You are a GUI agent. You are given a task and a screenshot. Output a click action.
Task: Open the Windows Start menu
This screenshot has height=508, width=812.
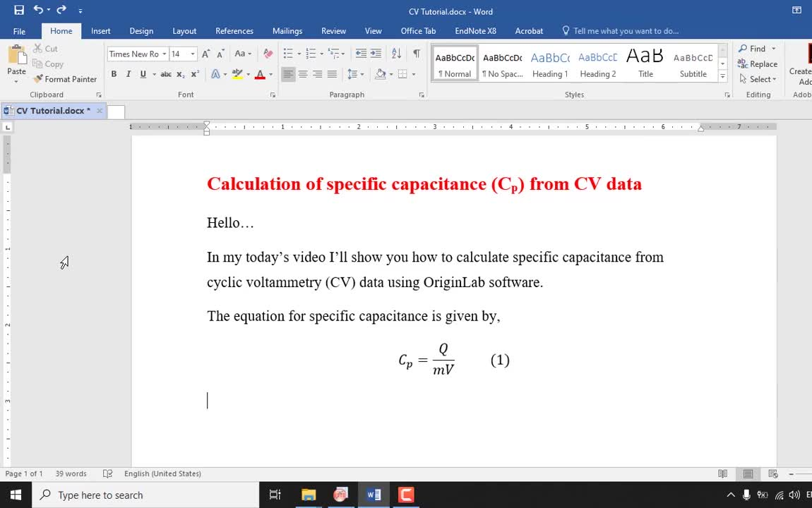(x=16, y=495)
